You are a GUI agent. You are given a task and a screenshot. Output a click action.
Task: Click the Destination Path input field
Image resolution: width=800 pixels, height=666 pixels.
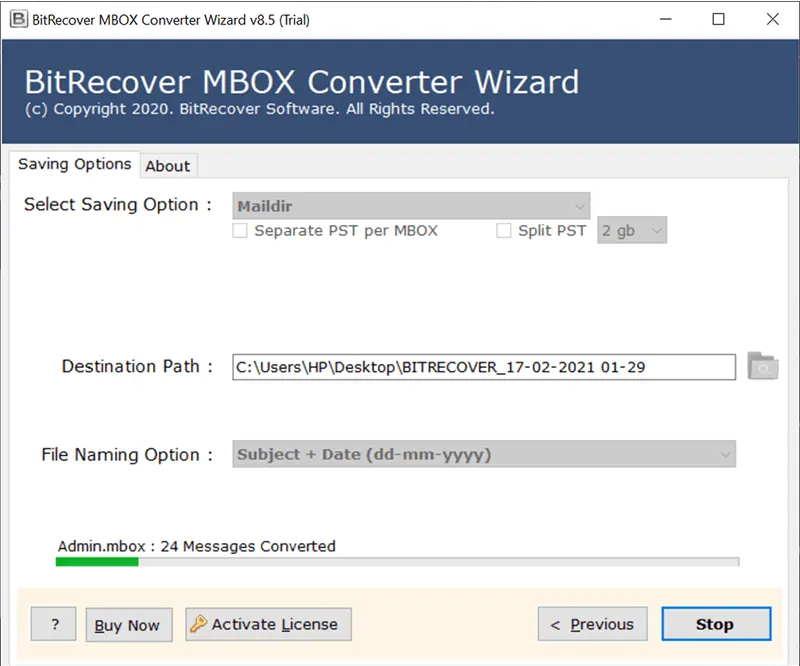[x=484, y=367]
